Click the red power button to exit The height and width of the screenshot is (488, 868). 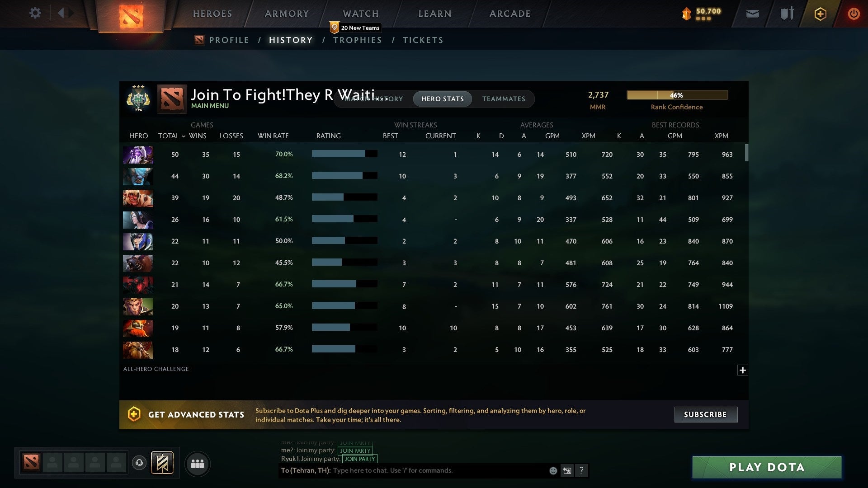(x=854, y=14)
